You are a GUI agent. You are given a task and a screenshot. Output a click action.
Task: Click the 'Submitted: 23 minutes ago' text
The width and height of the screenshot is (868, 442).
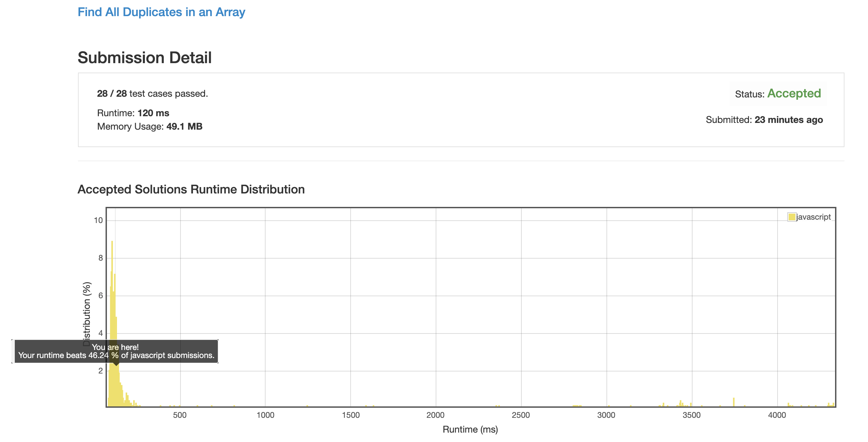(764, 120)
